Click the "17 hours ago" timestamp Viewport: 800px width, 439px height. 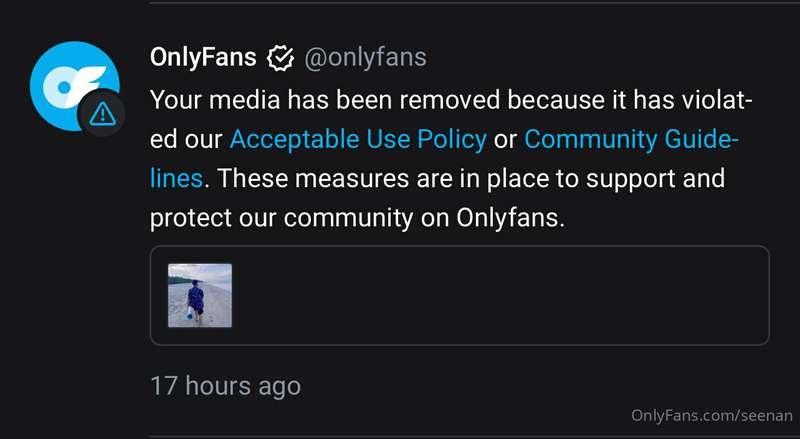(x=226, y=385)
